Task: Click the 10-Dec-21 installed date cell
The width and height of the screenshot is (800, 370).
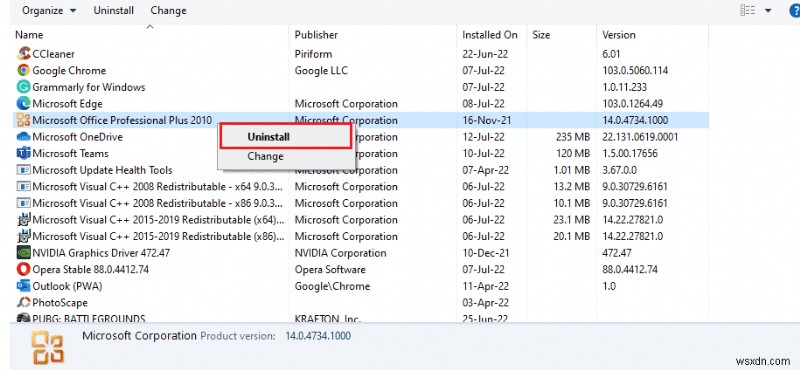Action: [487, 253]
